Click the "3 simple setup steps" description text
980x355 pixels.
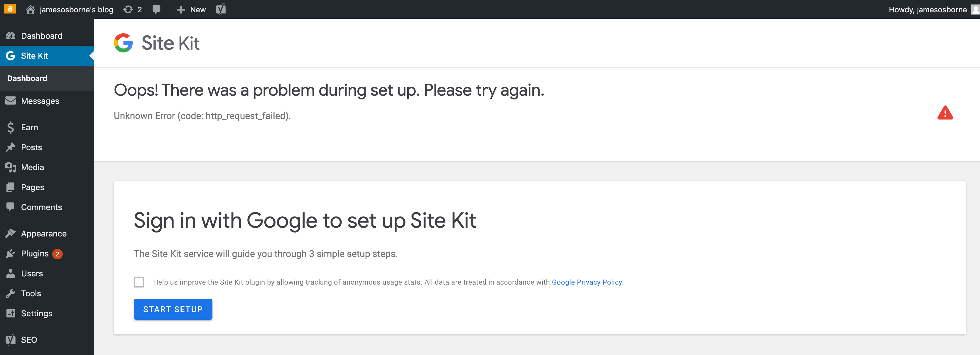(266, 254)
